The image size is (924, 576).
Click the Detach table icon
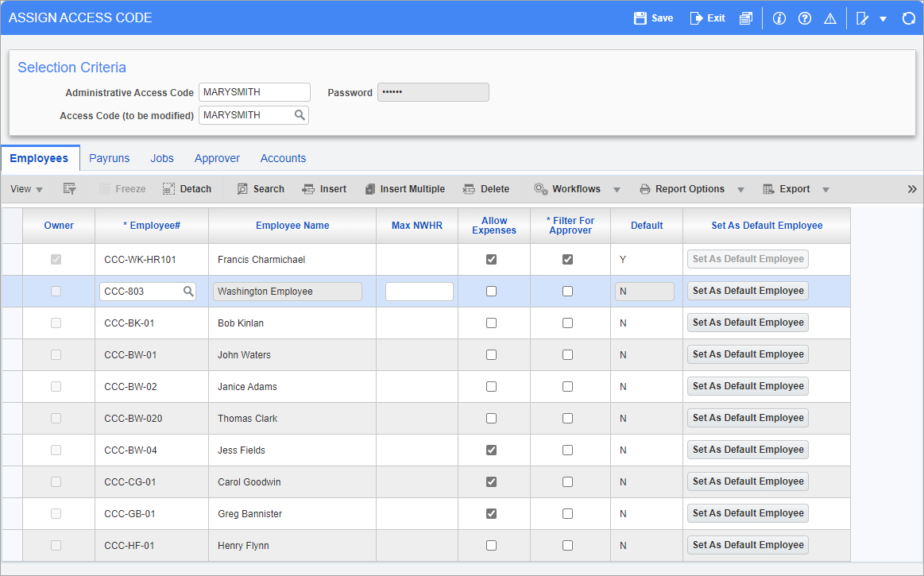point(168,188)
